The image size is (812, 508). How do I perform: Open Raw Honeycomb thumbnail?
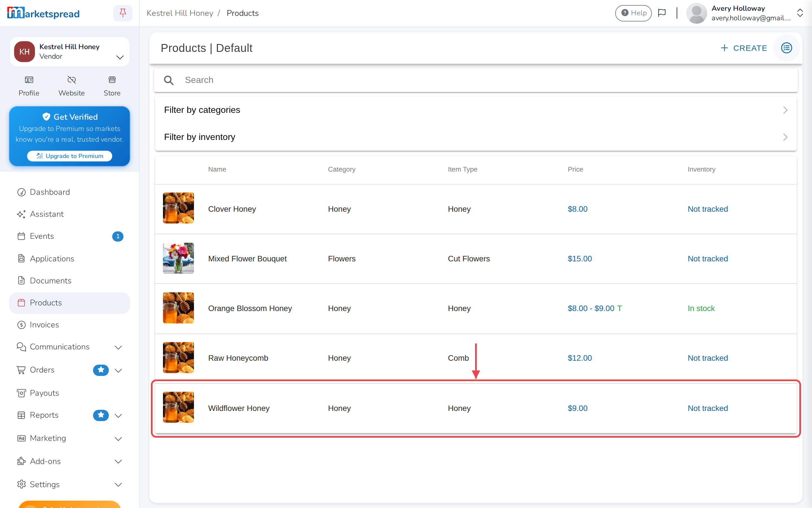178,358
